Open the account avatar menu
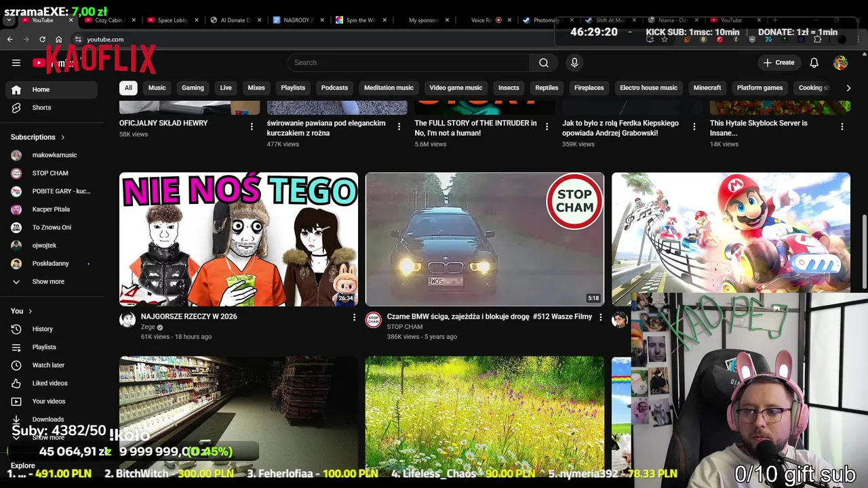Screen dimensions: 868x488 841,62
